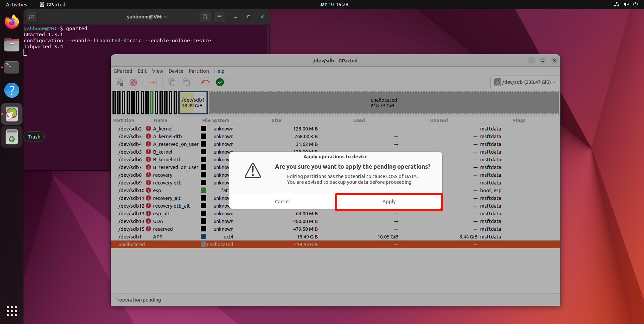Click the Copy partition toolbar icon
The height and width of the screenshot is (324, 644).
click(172, 82)
